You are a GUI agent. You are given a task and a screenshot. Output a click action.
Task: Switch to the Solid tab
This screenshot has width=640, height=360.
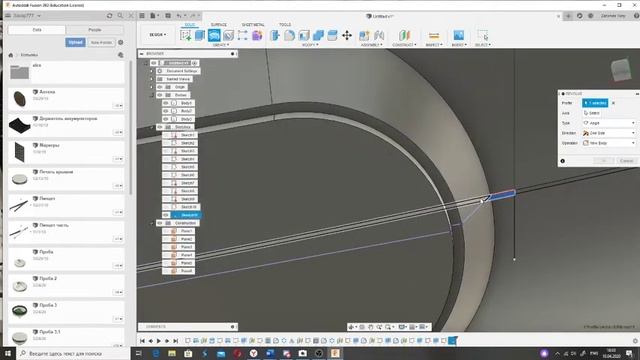click(190, 24)
